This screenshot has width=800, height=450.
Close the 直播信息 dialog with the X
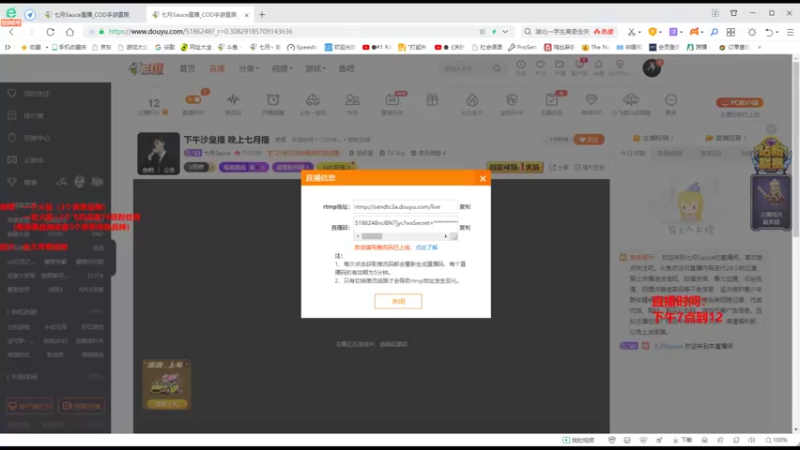pyautogui.click(x=483, y=178)
